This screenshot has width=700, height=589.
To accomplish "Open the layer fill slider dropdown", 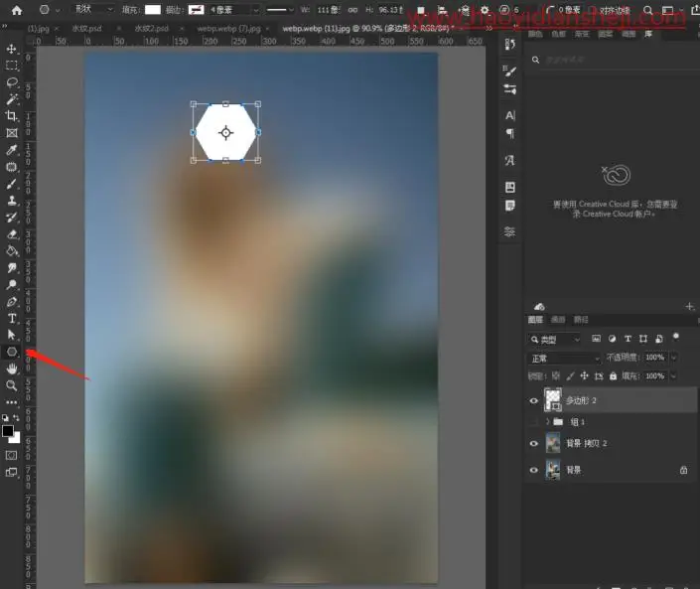I will point(673,376).
